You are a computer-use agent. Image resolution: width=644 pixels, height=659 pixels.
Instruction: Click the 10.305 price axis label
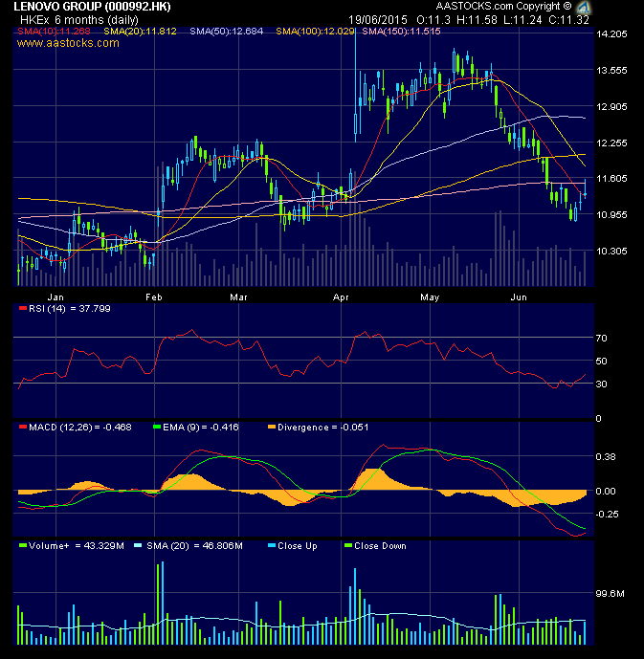[611, 251]
